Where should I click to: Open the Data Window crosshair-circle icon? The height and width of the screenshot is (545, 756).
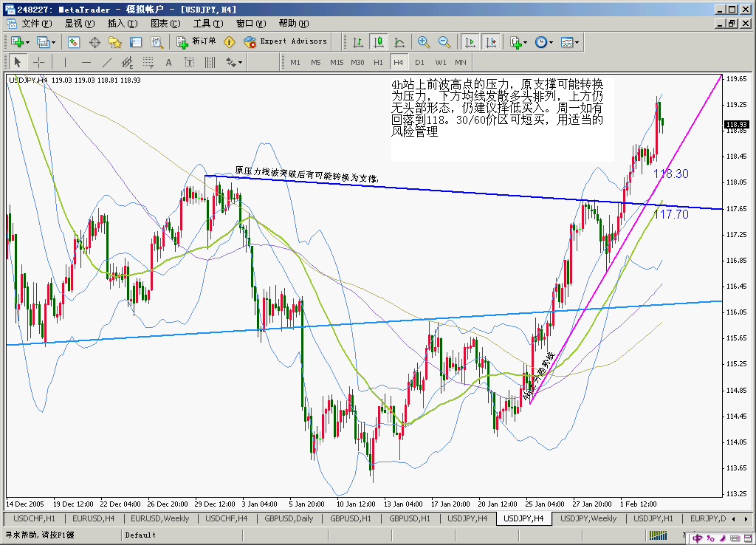(94, 42)
